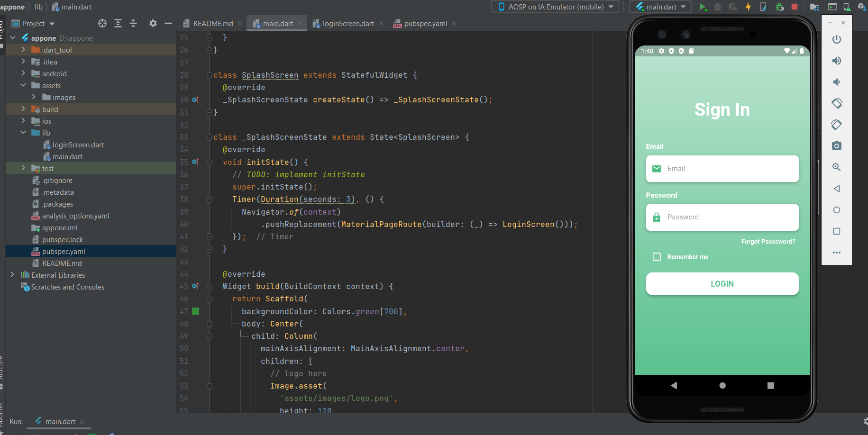
Task: Open the pubspec.yaml editor tab
Action: pyautogui.click(x=425, y=23)
